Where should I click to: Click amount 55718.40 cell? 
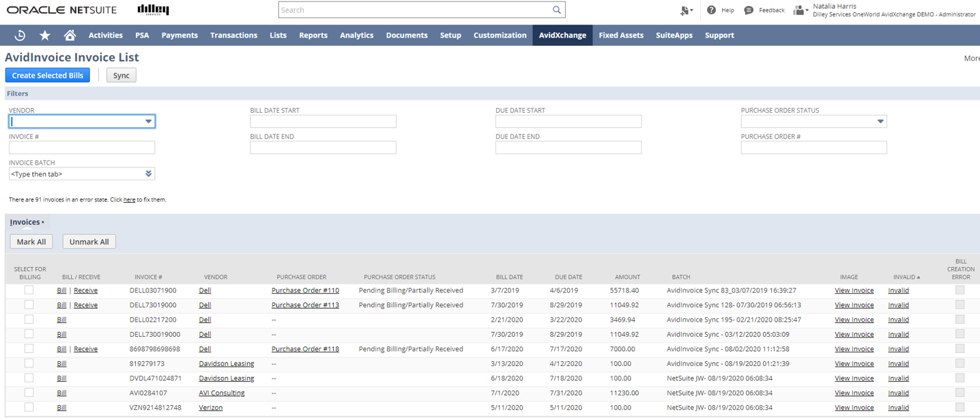624,290
